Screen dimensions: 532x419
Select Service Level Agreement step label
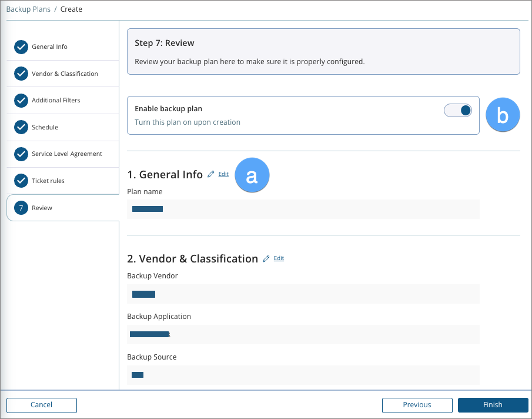[67, 154]
